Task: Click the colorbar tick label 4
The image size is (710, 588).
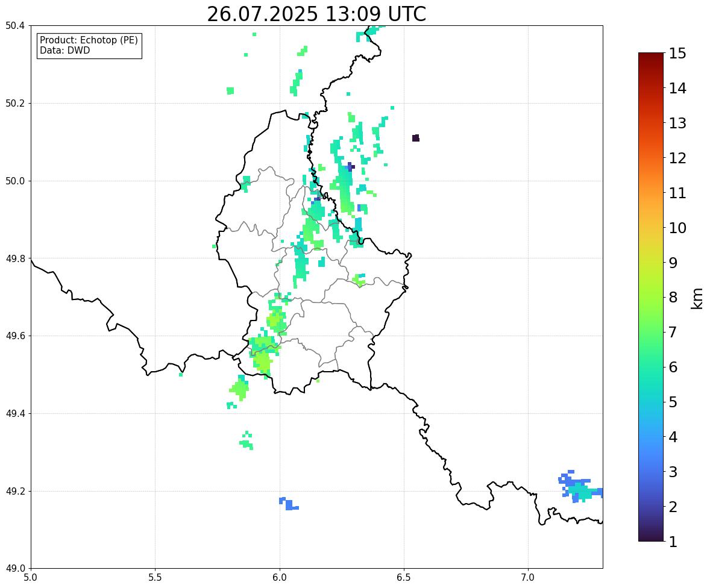Action: tap(673, 437)
